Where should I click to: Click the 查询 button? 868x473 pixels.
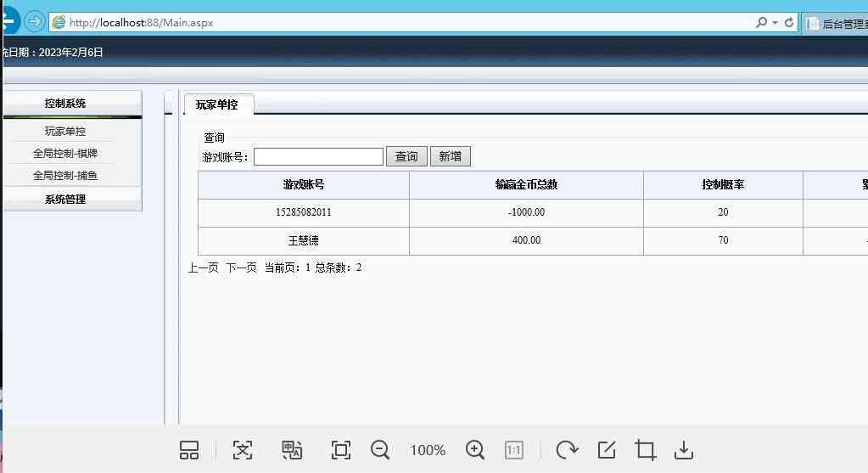pyautogui.click(x=406, y=156)
